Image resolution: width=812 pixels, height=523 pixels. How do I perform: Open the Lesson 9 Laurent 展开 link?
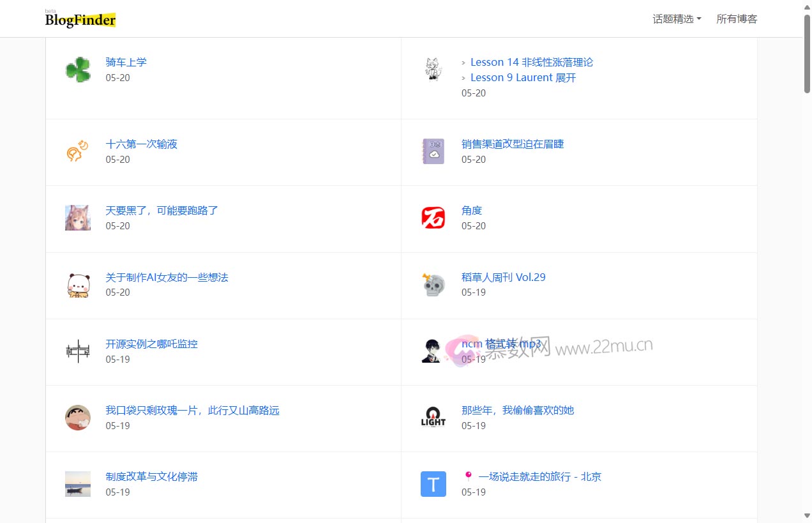[523, 77]
